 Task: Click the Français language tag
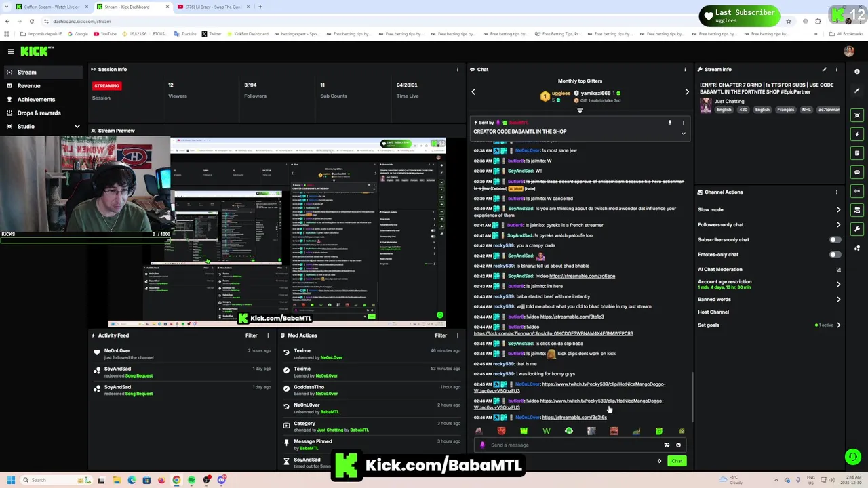click(x=785, y=110)
